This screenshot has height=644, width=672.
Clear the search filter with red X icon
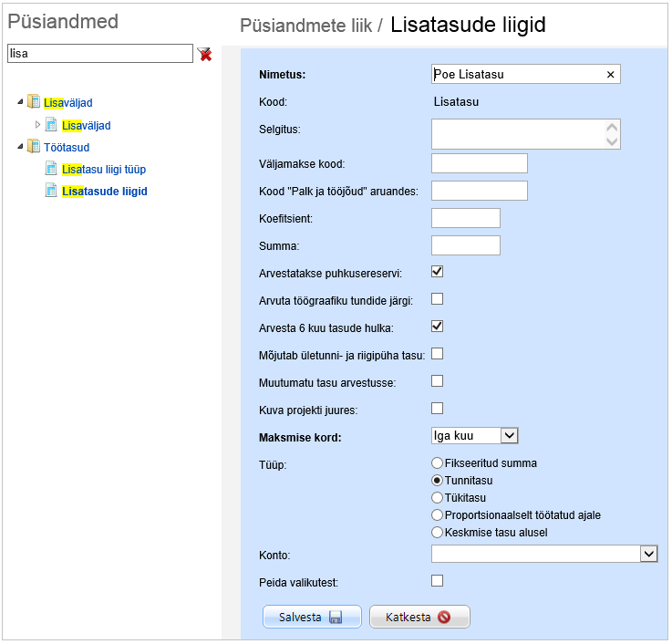(x=205, y=55)
